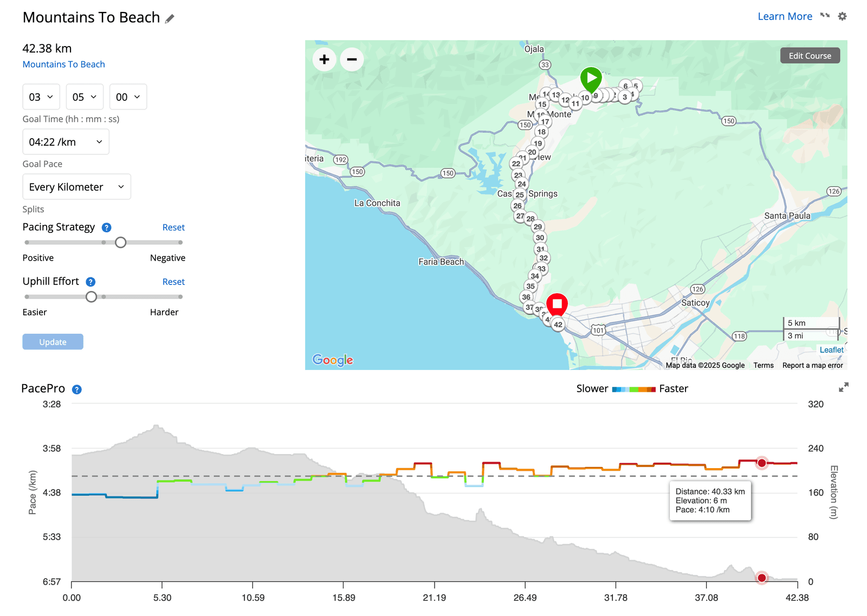
Task: Click kilometer marker 29 on the map
Action: (538, 226)
